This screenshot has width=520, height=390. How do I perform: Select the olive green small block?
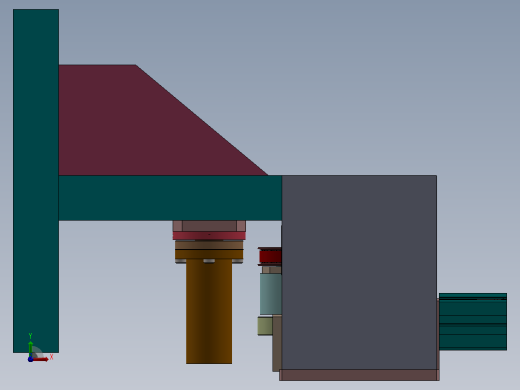pos(265,326)
